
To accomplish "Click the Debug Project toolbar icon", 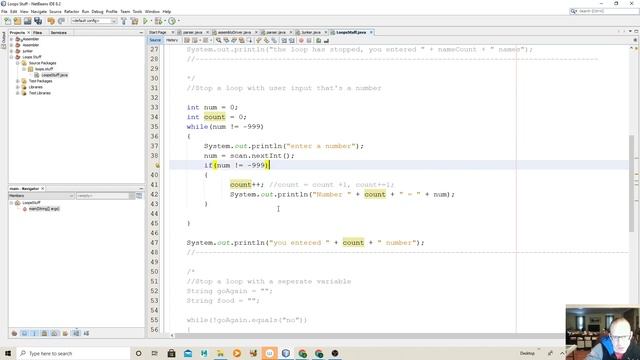I will (x=158, y=21).
